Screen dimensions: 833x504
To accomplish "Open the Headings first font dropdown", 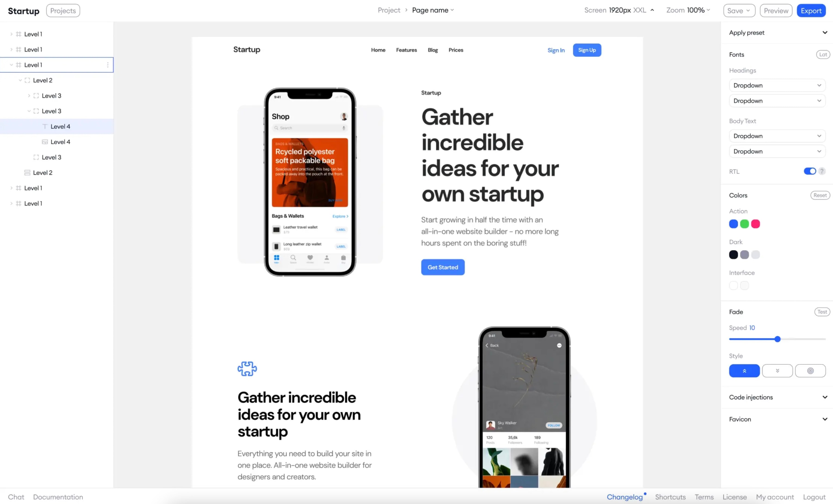I will (777, 85).
